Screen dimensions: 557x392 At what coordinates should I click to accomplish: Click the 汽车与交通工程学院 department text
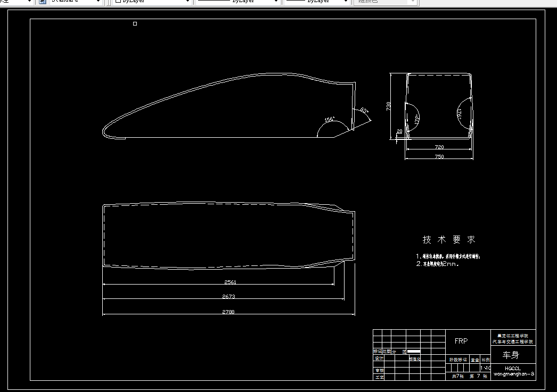click(513, 341)
